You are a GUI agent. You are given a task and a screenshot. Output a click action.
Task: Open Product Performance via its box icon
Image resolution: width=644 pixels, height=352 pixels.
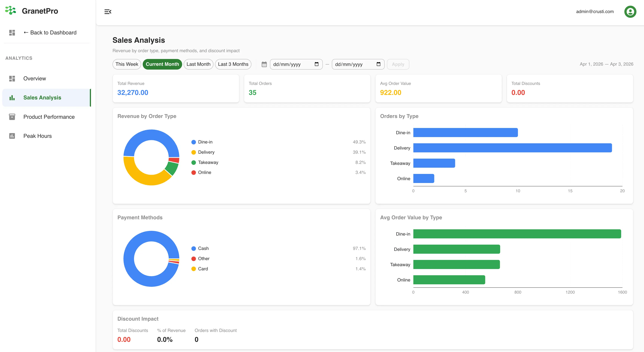(12, 117)
